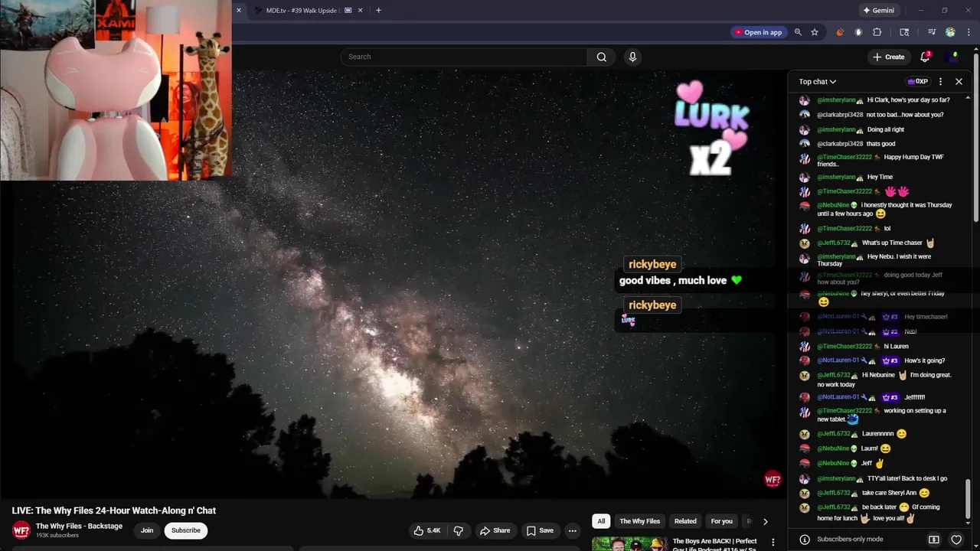
Task: Send a heart reaction in chat
Action: pos(955,540)
